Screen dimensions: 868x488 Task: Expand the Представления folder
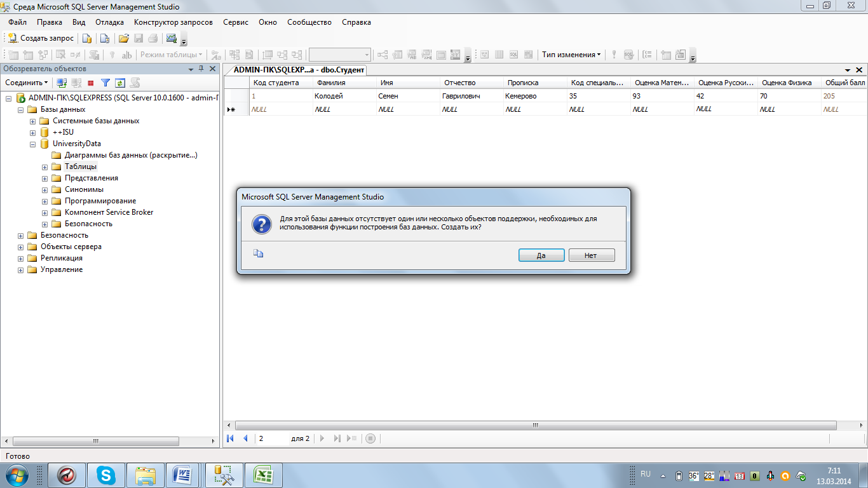coord(44,179)
